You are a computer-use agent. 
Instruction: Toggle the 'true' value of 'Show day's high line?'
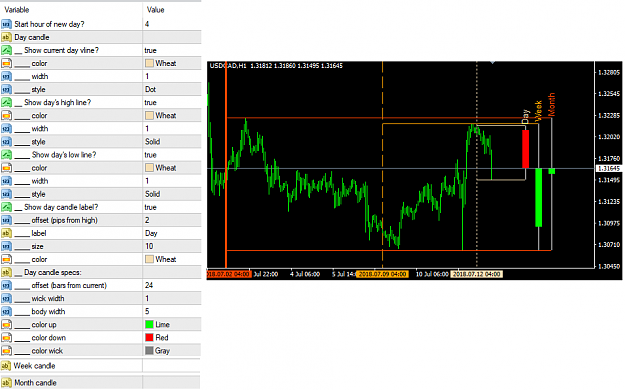[x=151, y=103]
